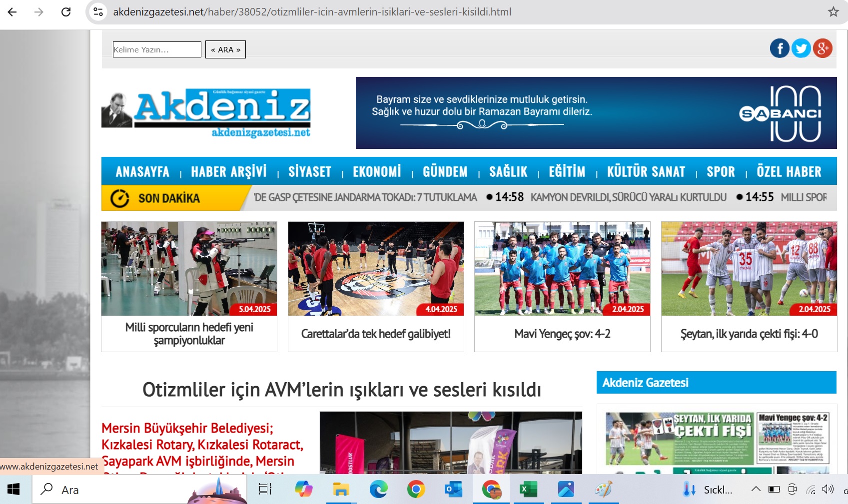Open Excel from the taskbar
The height and width of the screenshot is (504, 848).
click(528, 490)
